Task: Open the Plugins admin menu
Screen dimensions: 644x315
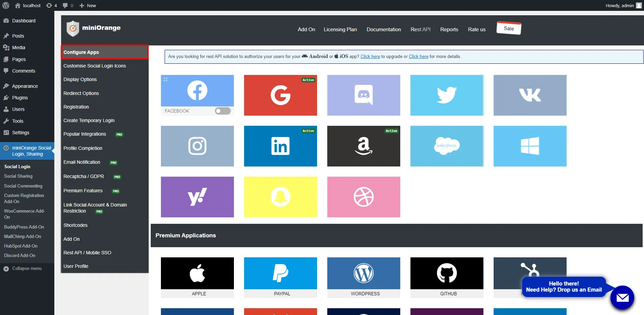Action: tap(20, 98)
